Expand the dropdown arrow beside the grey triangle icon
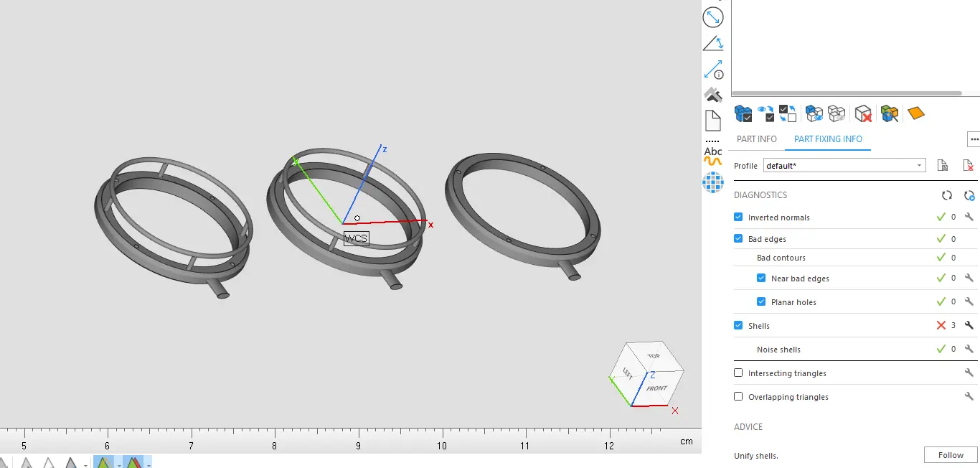The image size is (980, 468). coord(85,465)
